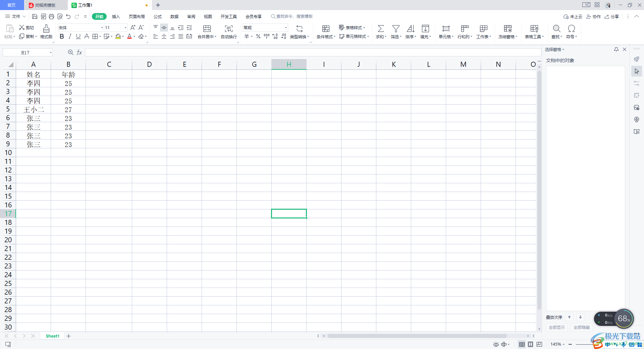Click the Print icon in quick access toolbar
The height and width of the screenshot is (349, 644).
[x=51, y=16]
